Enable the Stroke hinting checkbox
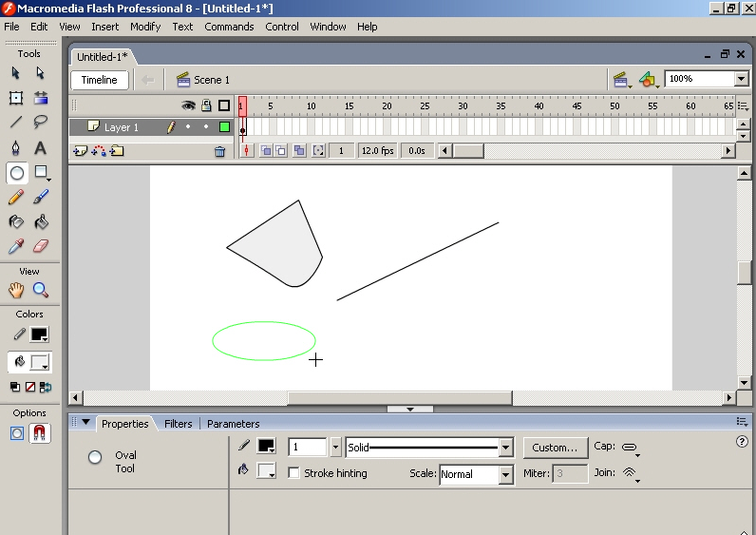This screenshot has height=535, width=756. [293, 473]
